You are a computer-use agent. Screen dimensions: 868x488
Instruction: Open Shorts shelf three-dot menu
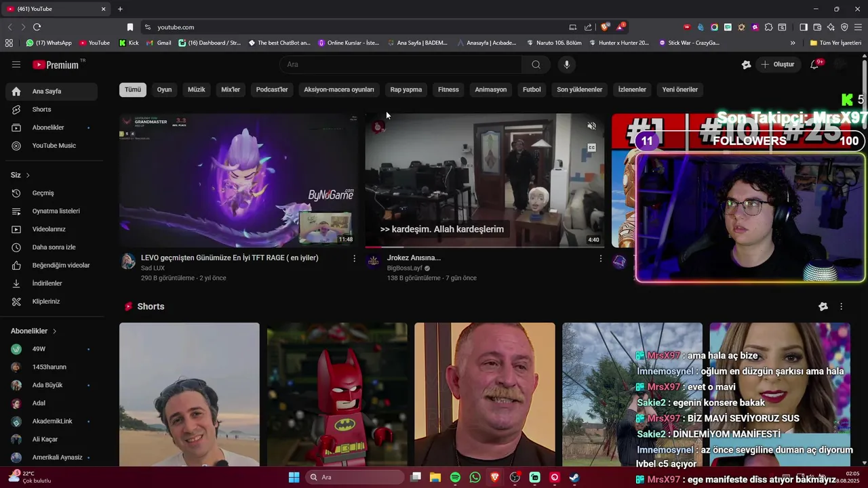(842, 306)
